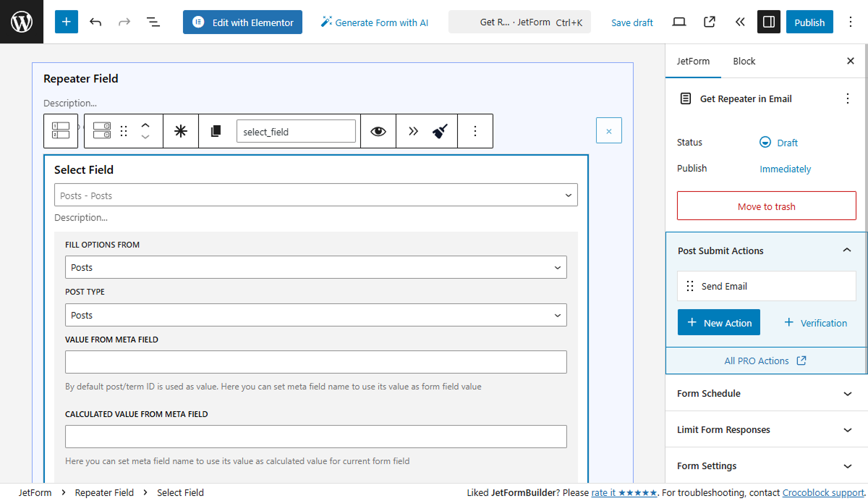Open the Get R... JetForm command palette
Image resolution: width=868 pixels, height=501 pixels.
519,22
